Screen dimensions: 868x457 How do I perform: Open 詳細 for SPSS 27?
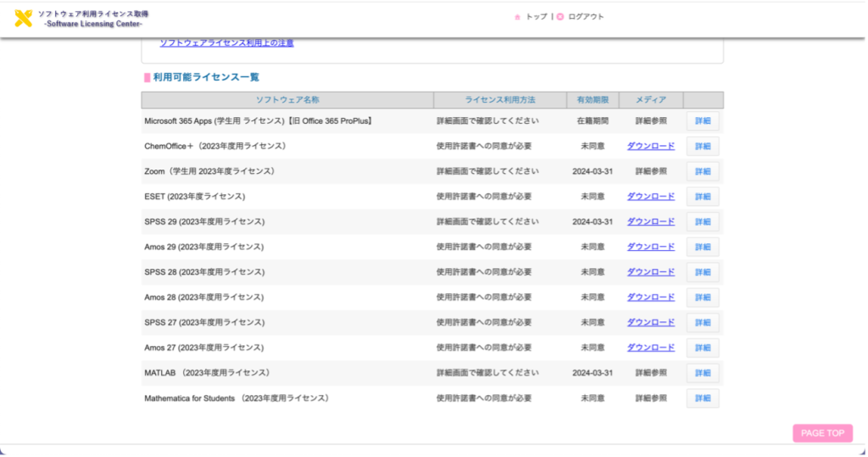coord(703,322)
